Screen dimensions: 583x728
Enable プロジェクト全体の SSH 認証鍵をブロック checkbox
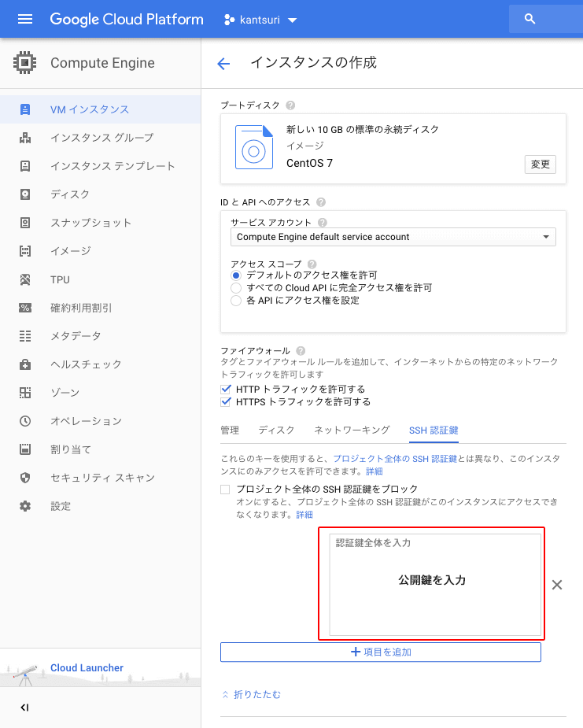click(227, 490)
